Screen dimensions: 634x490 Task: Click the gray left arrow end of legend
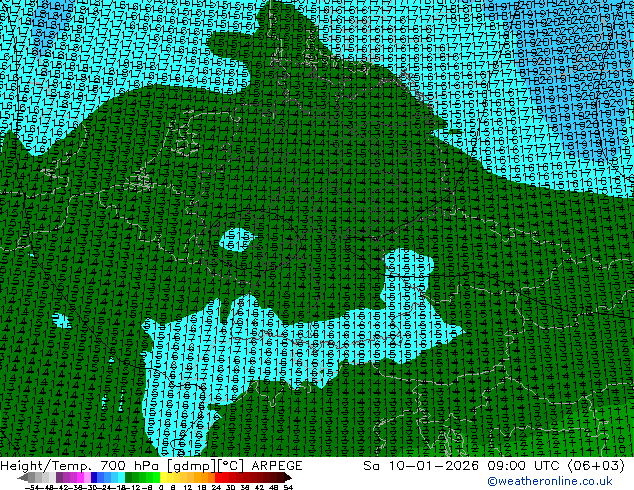23,477
